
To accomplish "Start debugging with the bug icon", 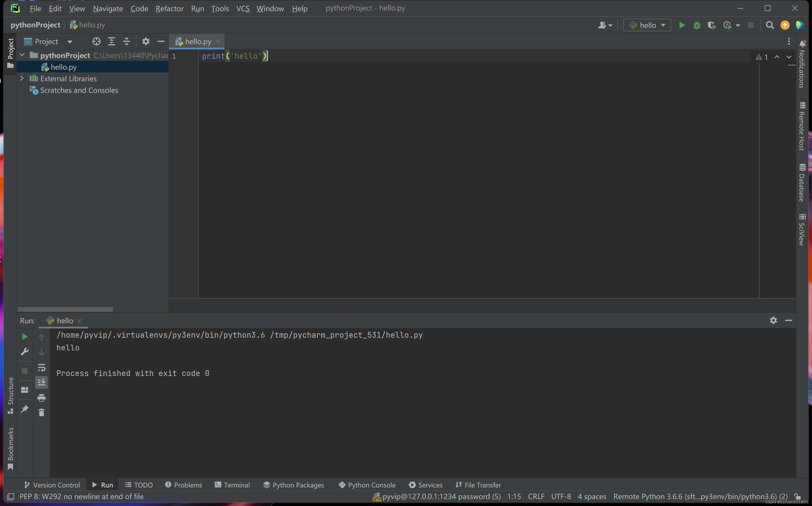I will (x=697, y=25).
